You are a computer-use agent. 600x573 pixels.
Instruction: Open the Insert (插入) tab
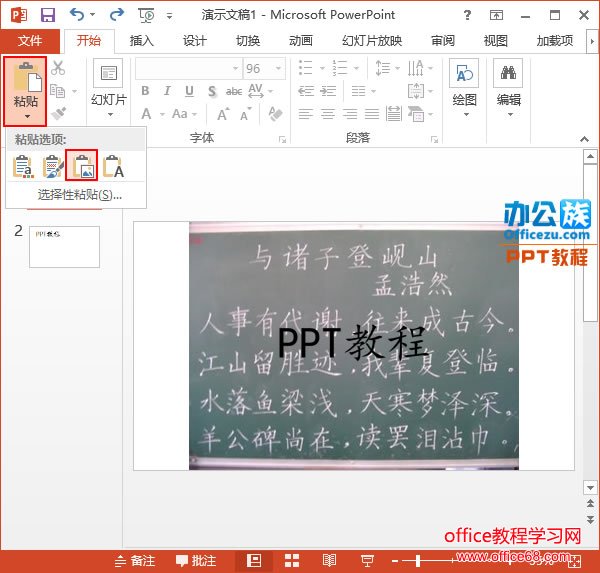142,41
